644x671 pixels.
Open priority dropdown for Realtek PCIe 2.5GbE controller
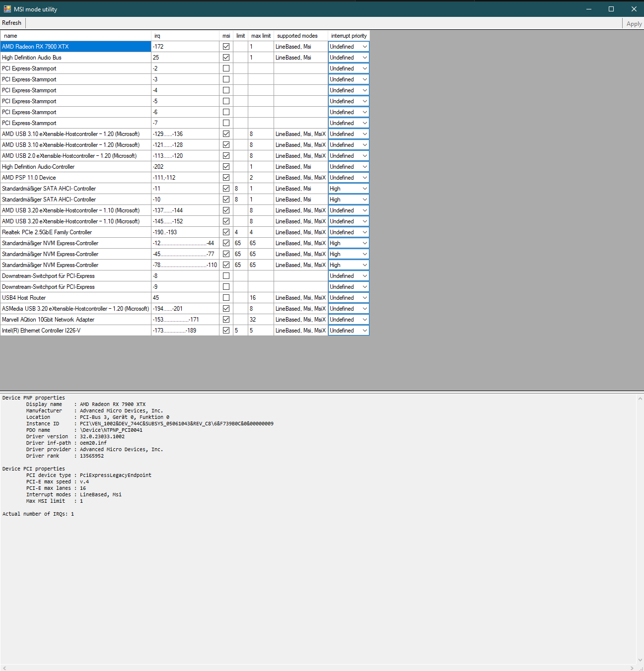[364, 232]
